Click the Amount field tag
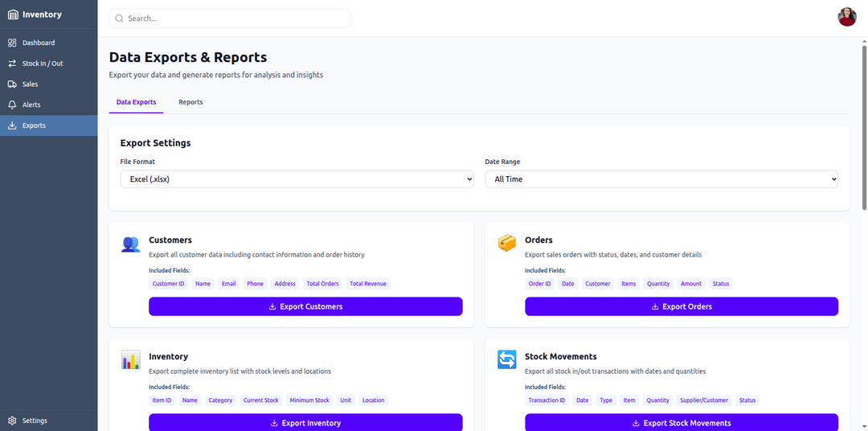868x431 pixels. [x=691, y=284]
